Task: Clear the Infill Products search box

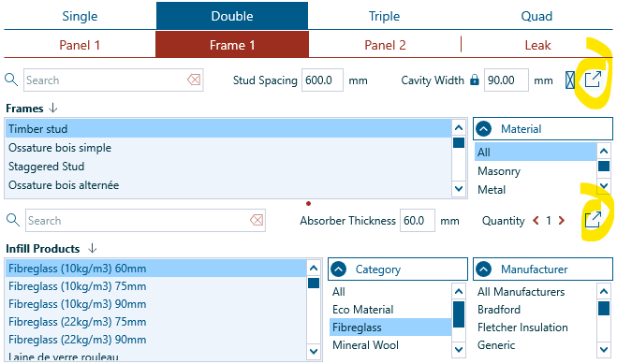Action: coord(257,220)
